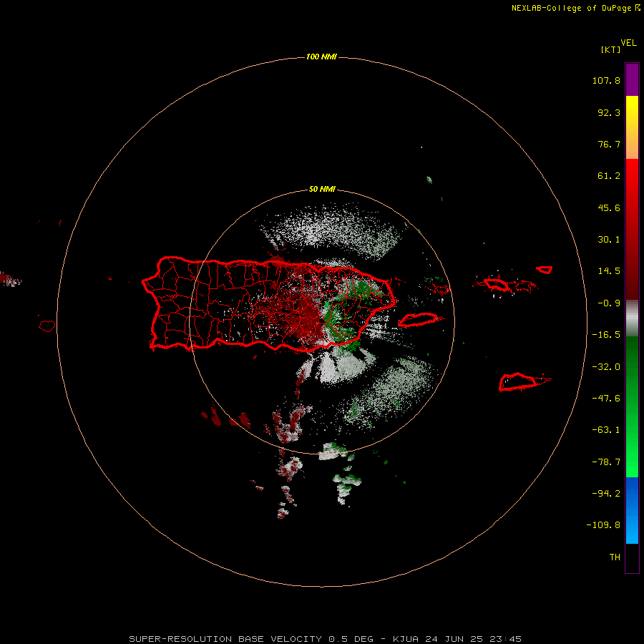644x644 pixels.
Task: Click the 76.7 velocity scale value
Action: click(x=609, y=144)
